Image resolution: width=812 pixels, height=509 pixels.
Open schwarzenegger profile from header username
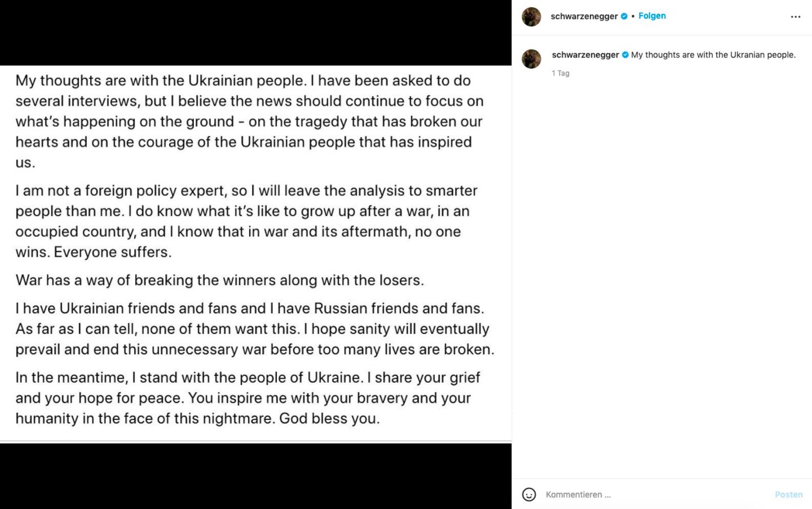coord(584,16)
